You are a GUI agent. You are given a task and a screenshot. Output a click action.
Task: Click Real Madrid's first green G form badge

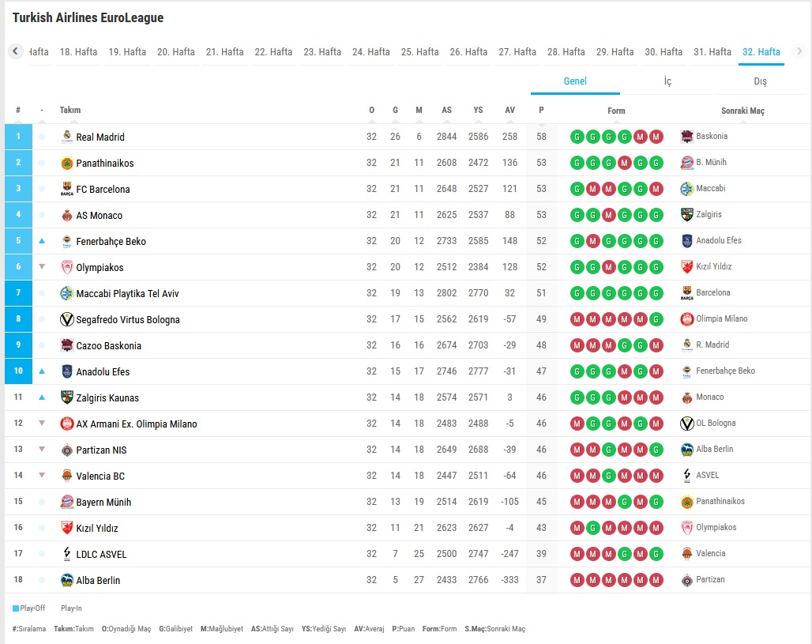point(577,137)
